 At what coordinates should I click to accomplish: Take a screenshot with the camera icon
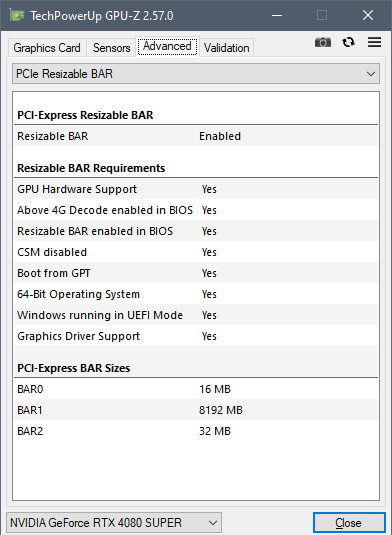(322, 43)
